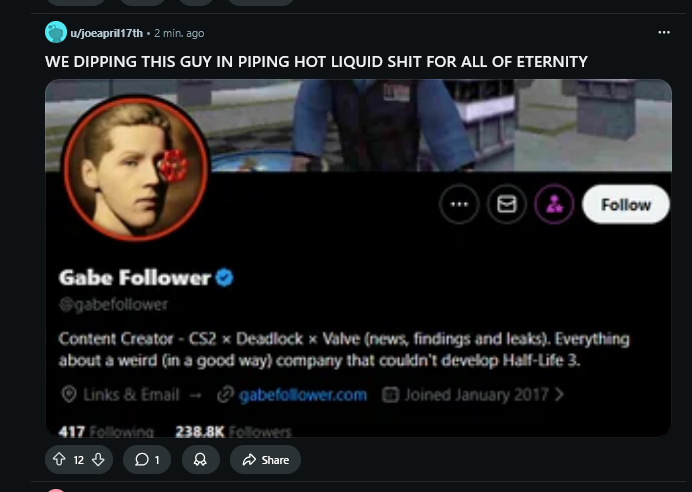
Task: Expand the Joined January 2017 chevron
Action: coord(558,395)
